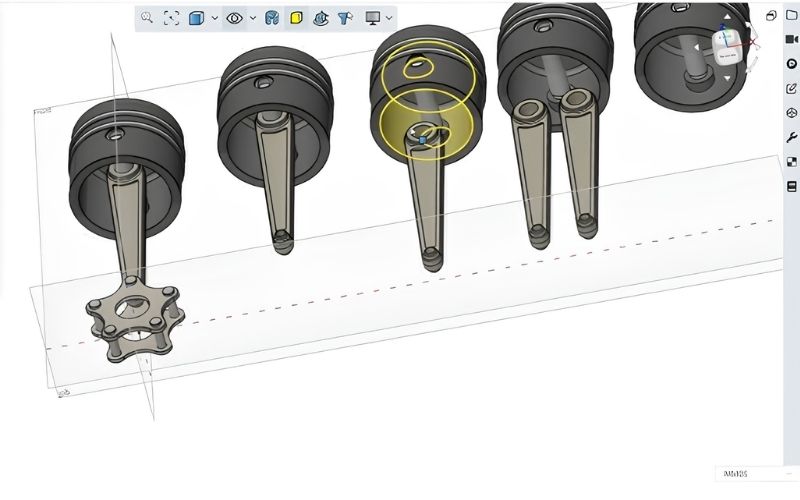This screenshot has width=800, height=500.
Task: Click the down arrow below view cube
Action: point(728,78)
